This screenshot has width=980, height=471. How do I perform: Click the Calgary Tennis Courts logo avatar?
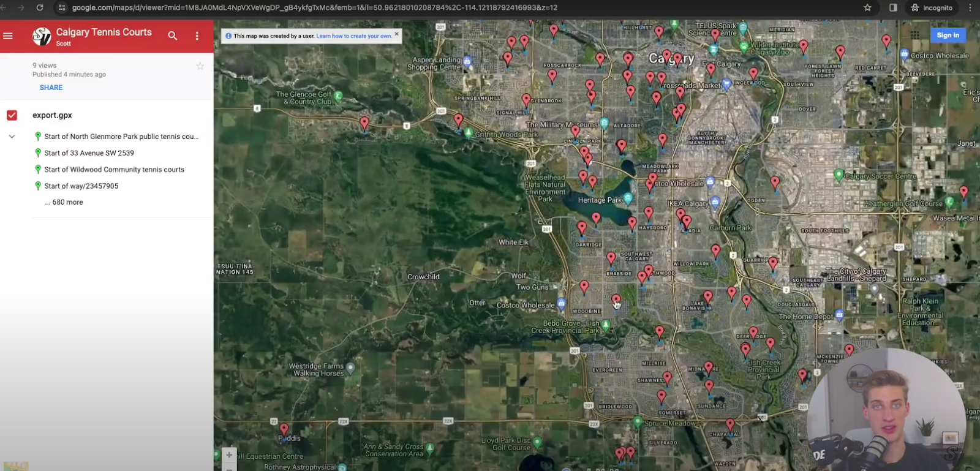[42, 36]
